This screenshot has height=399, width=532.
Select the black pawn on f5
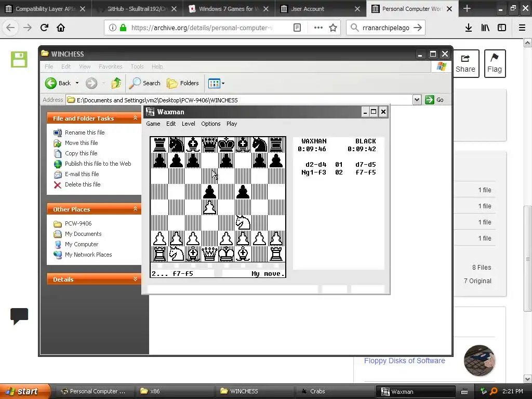(x=243, y=191)
